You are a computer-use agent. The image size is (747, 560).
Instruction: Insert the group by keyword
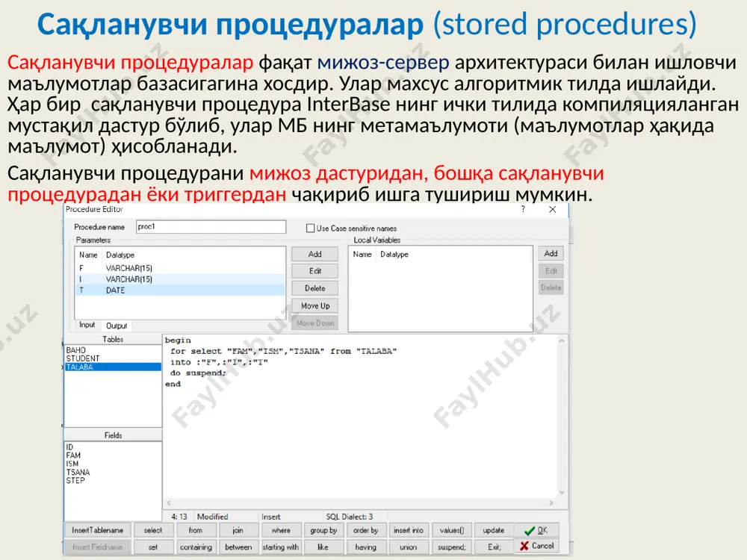[x=323, y=530]
